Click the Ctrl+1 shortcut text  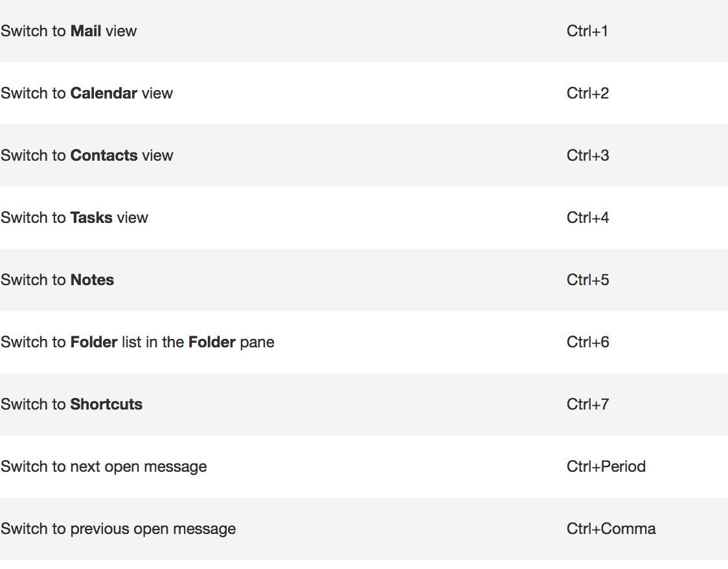(587, 31)
